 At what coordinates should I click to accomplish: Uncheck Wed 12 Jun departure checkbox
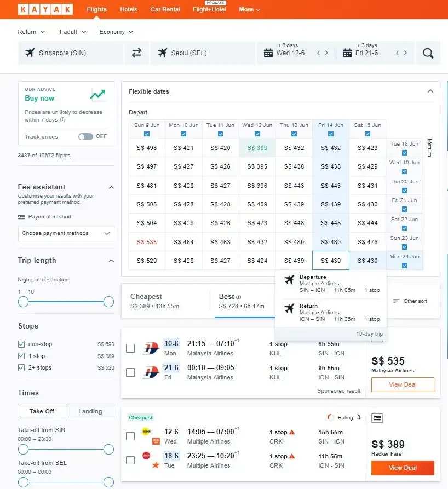(x=257, y=134)
